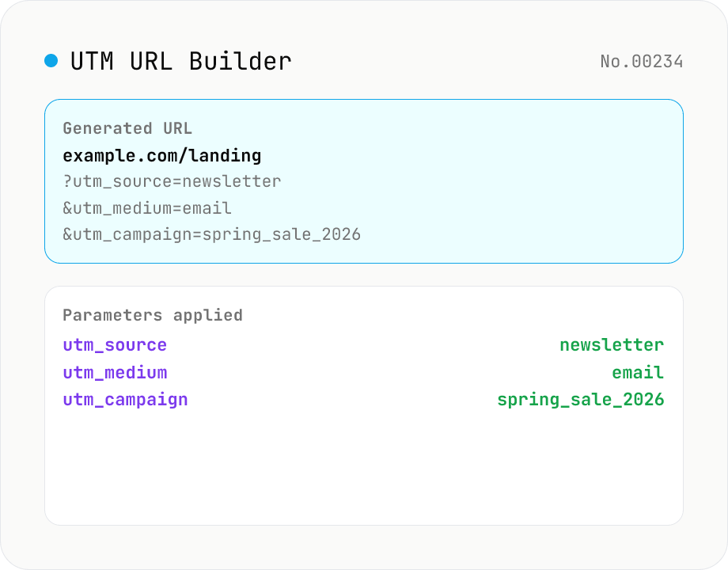Click the ?utm_source=newsletter line
Viewport: 728px width, 570px height.
[x=172, y=181]
